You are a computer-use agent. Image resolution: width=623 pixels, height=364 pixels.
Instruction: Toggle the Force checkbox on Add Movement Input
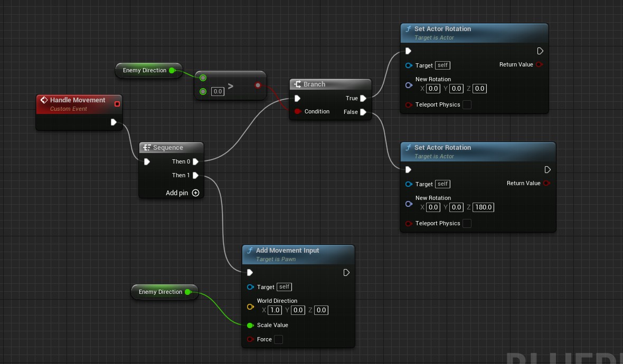coord(278,340)
